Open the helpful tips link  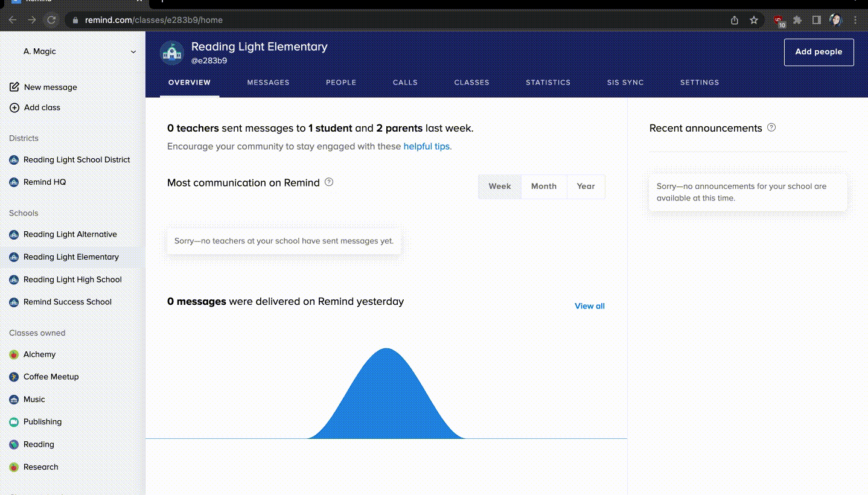point(426,146)
